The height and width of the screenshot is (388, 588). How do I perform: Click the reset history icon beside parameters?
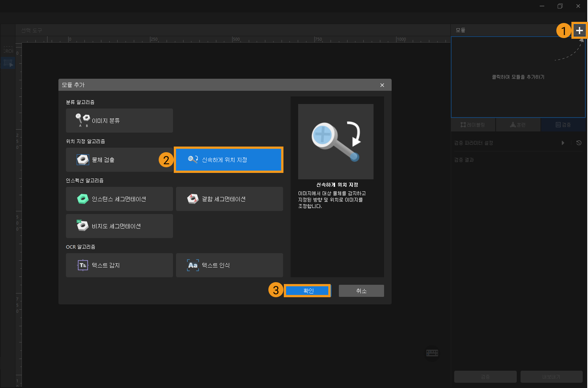click(x=579, y=143)
